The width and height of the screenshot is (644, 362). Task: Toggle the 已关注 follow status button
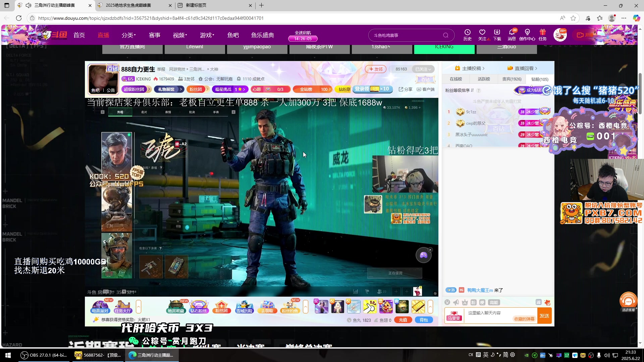point(423,69)
